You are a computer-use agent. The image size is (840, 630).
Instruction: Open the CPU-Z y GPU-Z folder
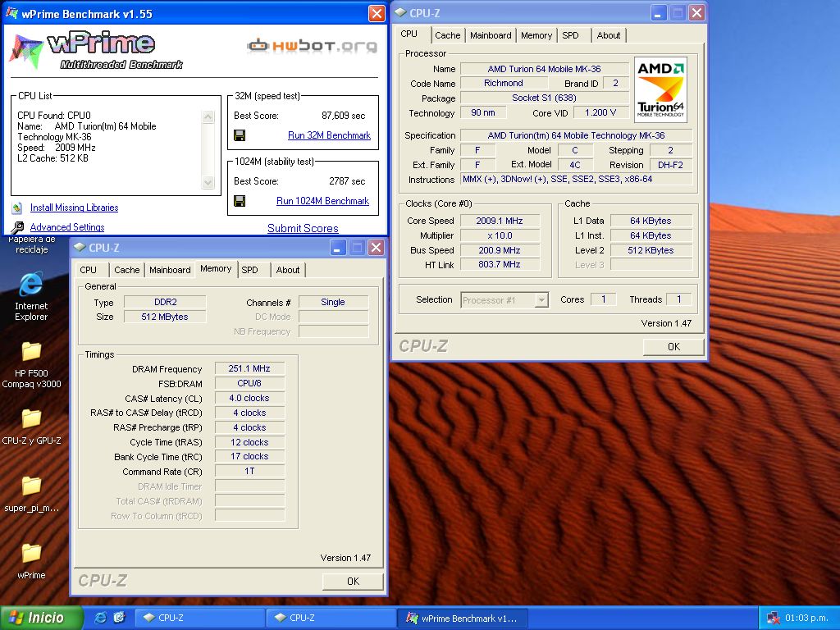pyautogui.click(x=31, y=427)
